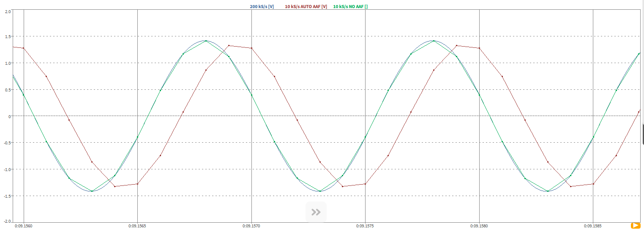Click the 2.0 maximum value on Y axis
This screenshot has height=235, width=644.
click(x=8, y=11)
